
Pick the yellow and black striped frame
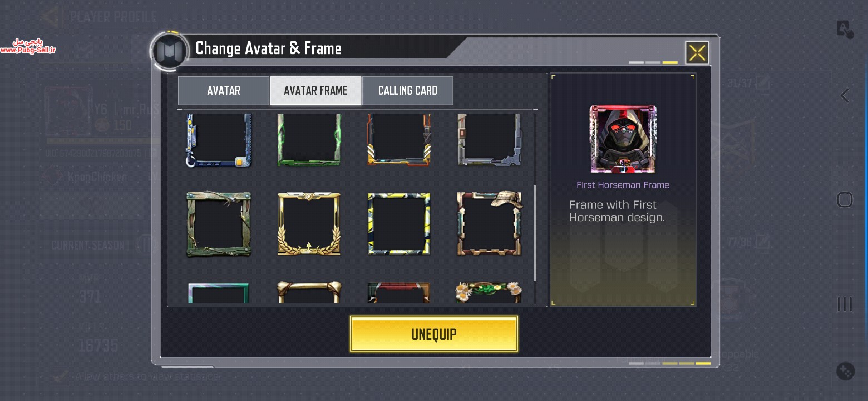click(x=399, y=224)
